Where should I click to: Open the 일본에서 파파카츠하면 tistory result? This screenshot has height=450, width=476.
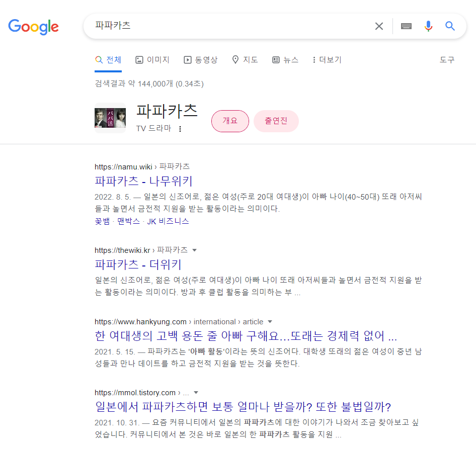coord(243,407)
